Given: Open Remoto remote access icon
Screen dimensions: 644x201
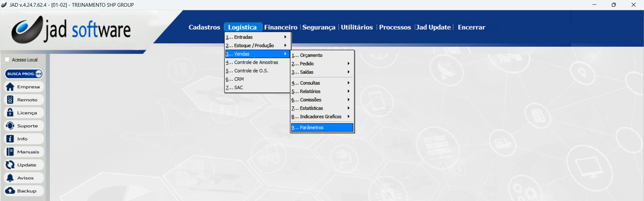Looking at the screenshot, I should [x=10, y=100].
